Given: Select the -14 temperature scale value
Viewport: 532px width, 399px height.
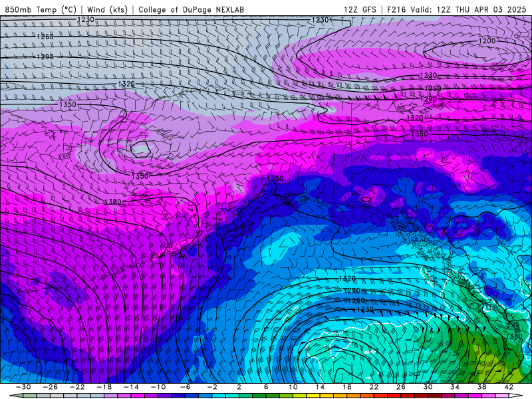Looking at the screenshot, I should click(131, 387).
